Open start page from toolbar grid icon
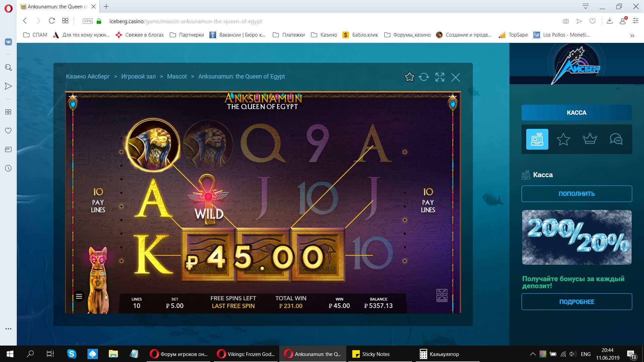Viewport: 644px width, 362px height. click(65, 21)
